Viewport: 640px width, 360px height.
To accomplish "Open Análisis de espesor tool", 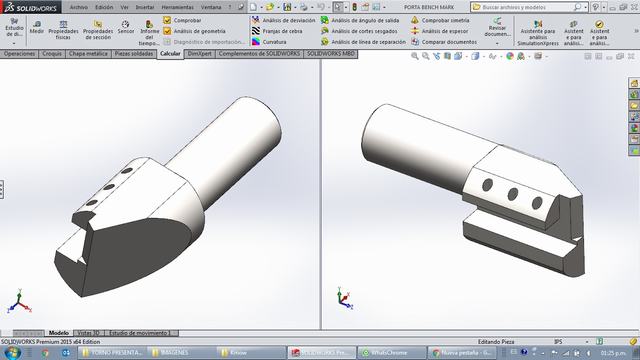I will coord(439,31).
